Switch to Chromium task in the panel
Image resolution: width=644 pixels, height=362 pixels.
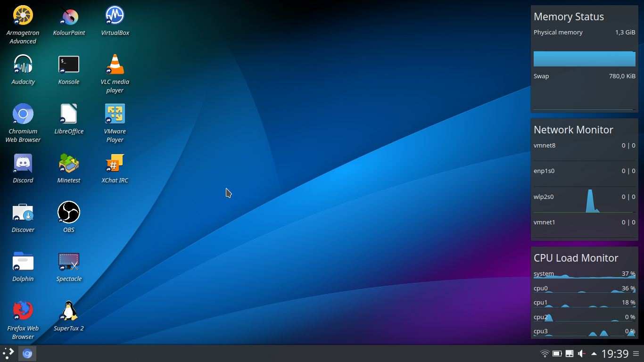[27, 354]
